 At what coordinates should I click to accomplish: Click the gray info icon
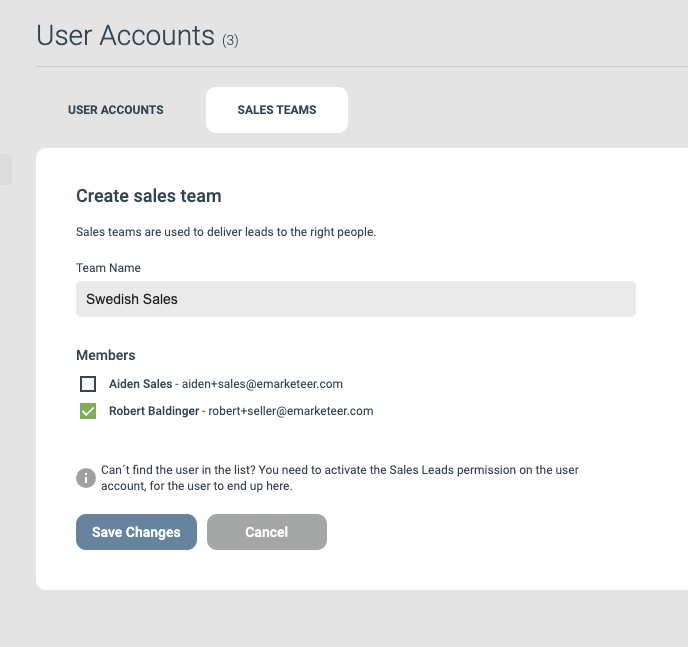(86, 478)
